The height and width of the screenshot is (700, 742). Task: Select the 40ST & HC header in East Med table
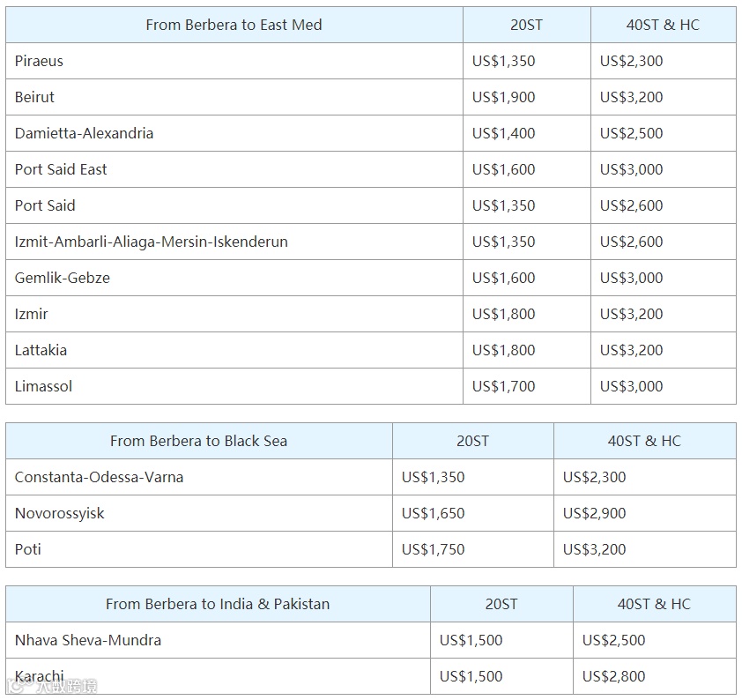[x=663, y=25]
